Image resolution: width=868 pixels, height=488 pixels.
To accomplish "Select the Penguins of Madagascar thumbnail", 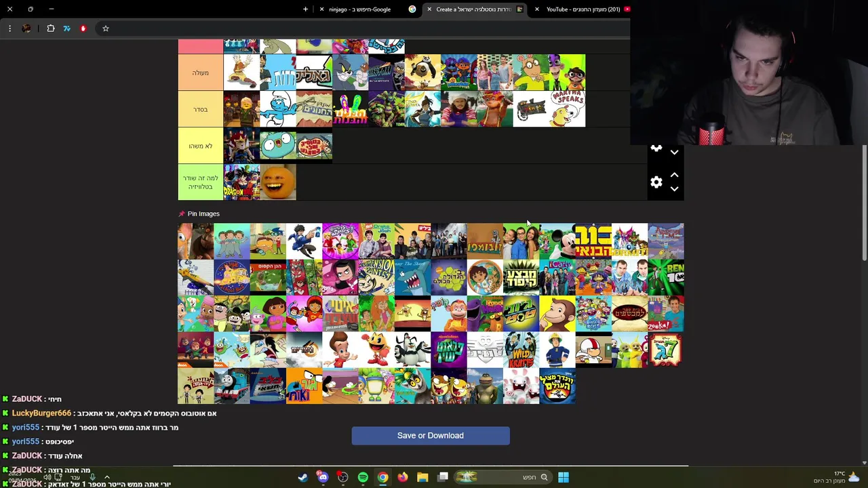I will [x=412, y=350].
